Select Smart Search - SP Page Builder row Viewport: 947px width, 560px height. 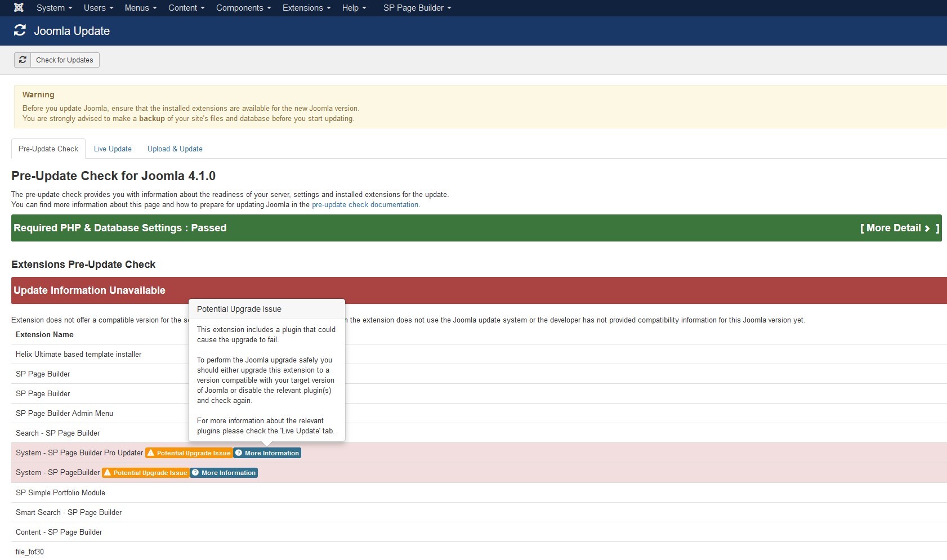click(479, 512)
